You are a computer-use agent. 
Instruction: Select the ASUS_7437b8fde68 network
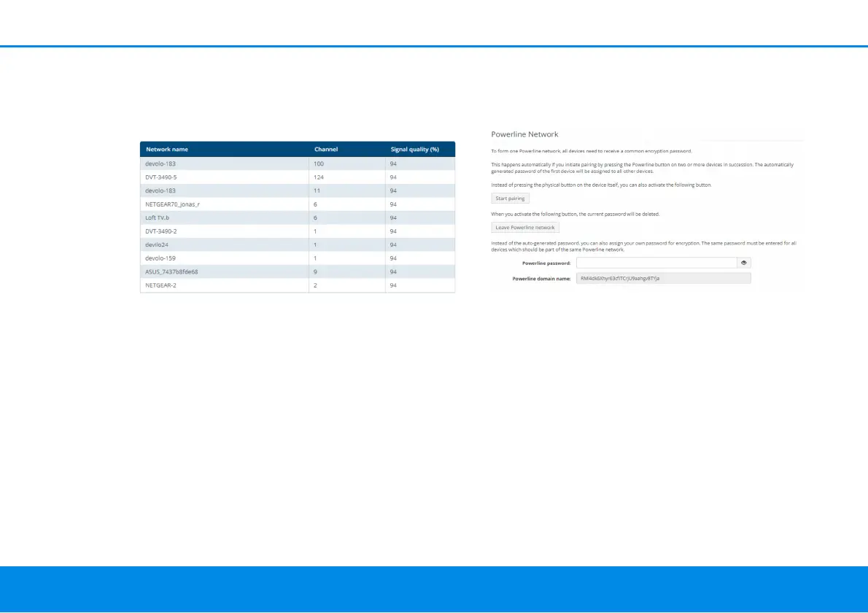298,272
